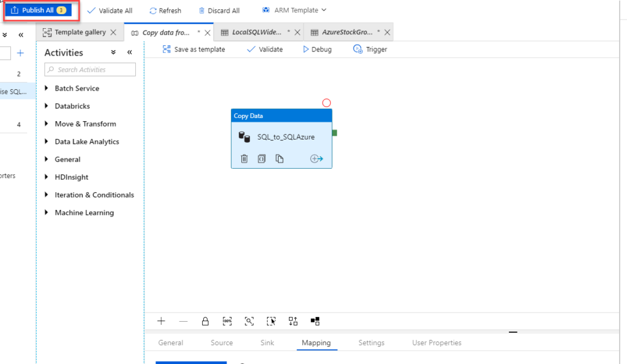This screenshot has height=364, width=627.
Task: Close the LocalSQLWide... tab
Action: 298,32
